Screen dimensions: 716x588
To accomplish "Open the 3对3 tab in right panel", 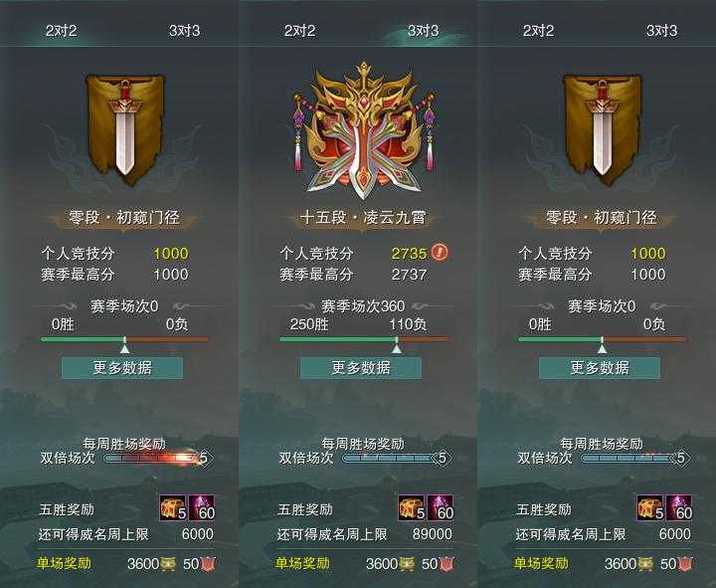I will tap(661, 31).
